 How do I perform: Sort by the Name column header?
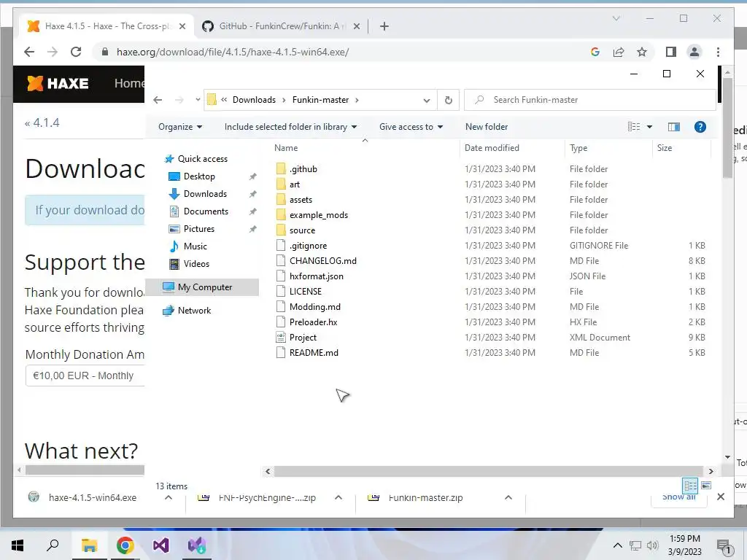pos(286,148)
